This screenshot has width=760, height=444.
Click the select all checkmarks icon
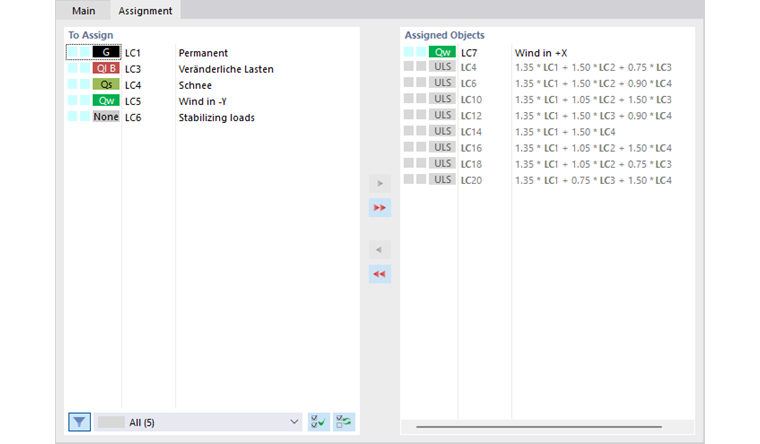point(319,422)
